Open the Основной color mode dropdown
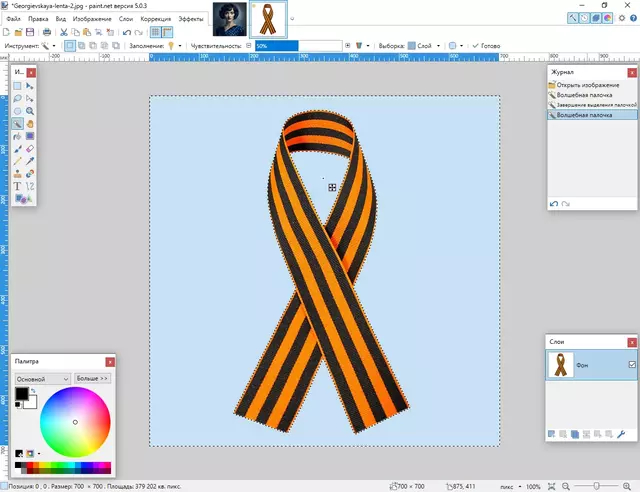 click(x=42, y=379)
